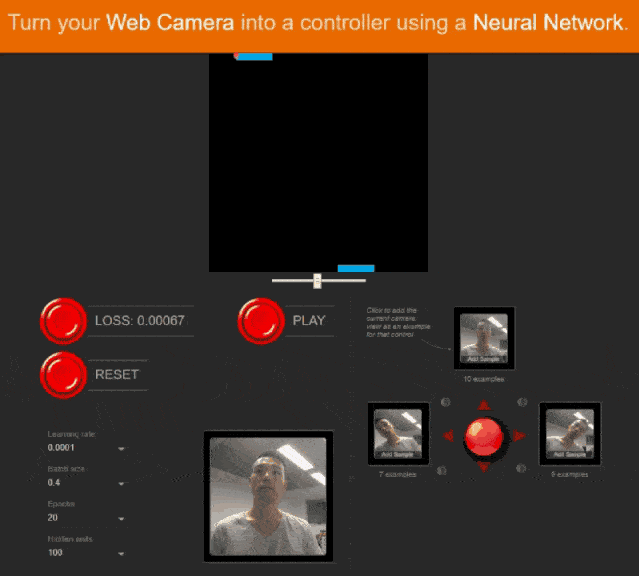Open the Learning rate dropdown

[x=86, y=448]
